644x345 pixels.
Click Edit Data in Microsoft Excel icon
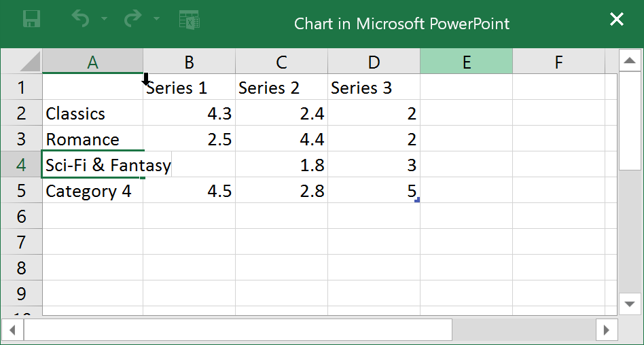point(190,19)
